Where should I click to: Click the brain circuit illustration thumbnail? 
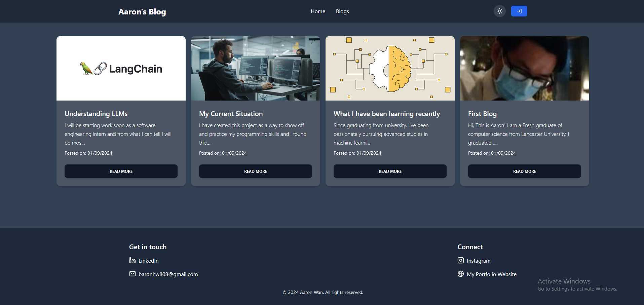click(390, 68)
